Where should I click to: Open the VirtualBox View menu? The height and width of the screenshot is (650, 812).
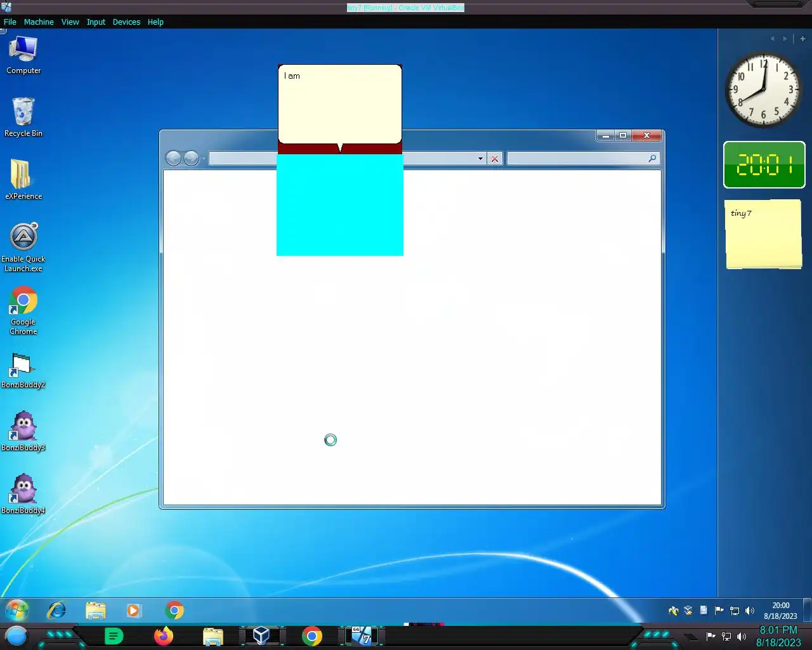coord(70,22)
